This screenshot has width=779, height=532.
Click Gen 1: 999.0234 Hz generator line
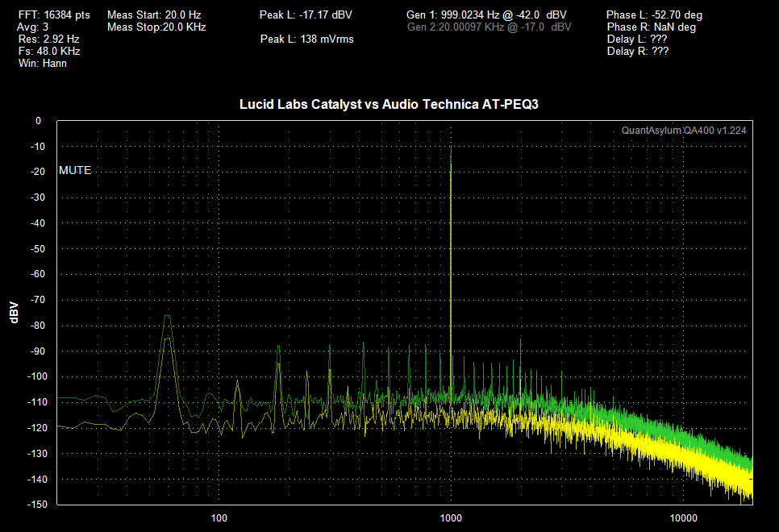click(x=486, y=15)
